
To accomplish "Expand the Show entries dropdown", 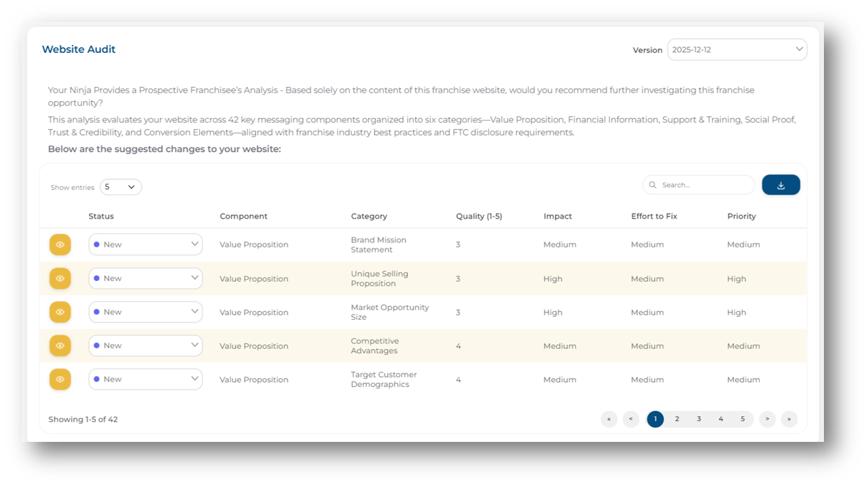I will click(x=121, y=187).
